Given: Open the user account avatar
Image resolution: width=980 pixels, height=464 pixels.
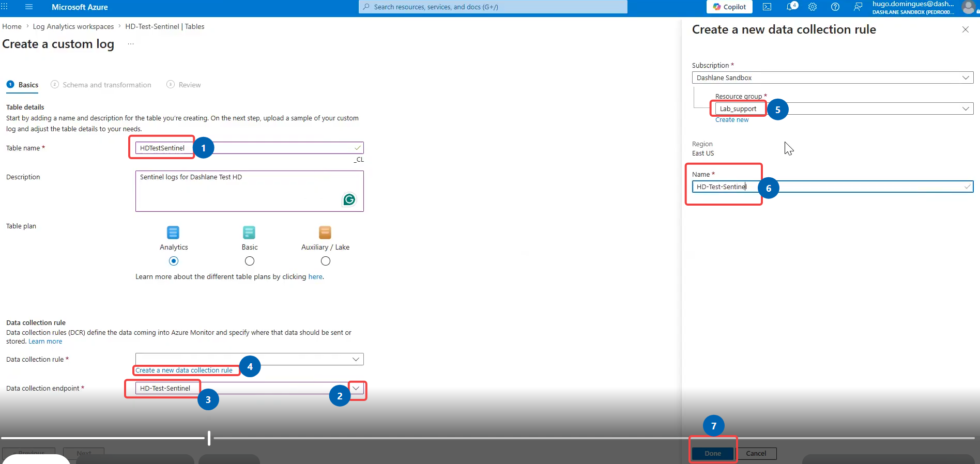Looking at the screenshot, I should click(x=968, y=7).
